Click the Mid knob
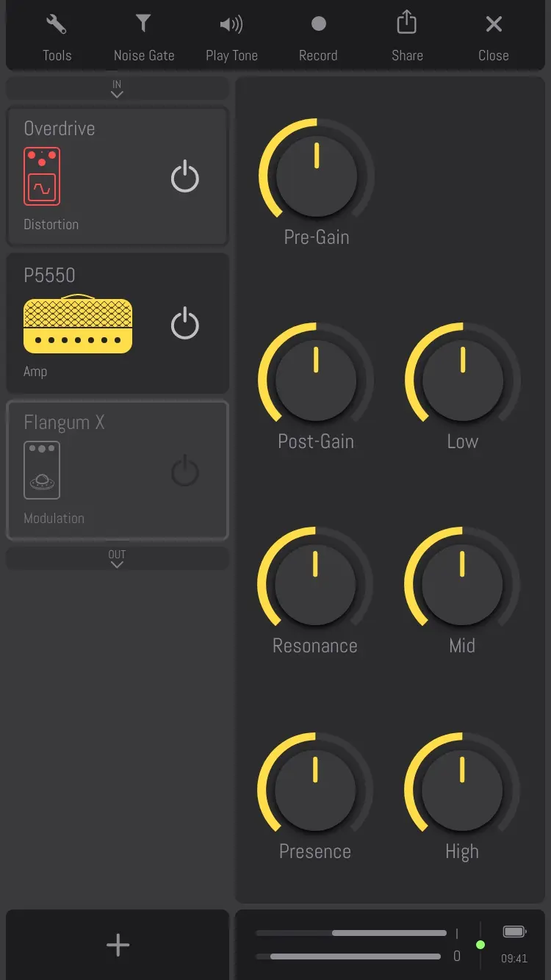This screenshot has width=551, height=980. pos(462,584)
